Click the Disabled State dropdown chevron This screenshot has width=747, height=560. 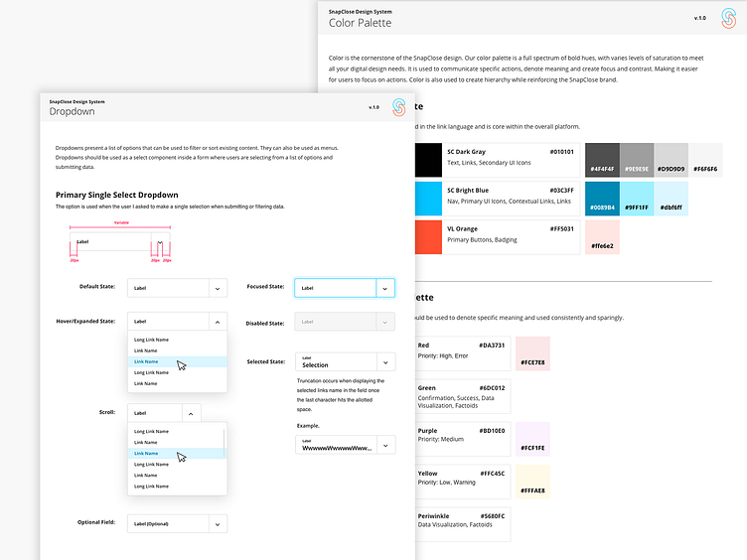(x=385, y=323)
